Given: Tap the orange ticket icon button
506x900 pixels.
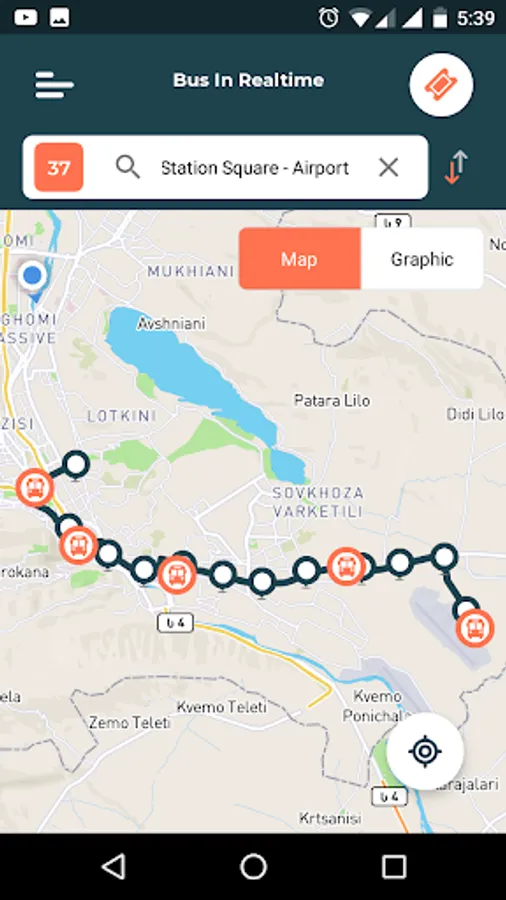Looking at the screenshot, I should coord(441,85).
